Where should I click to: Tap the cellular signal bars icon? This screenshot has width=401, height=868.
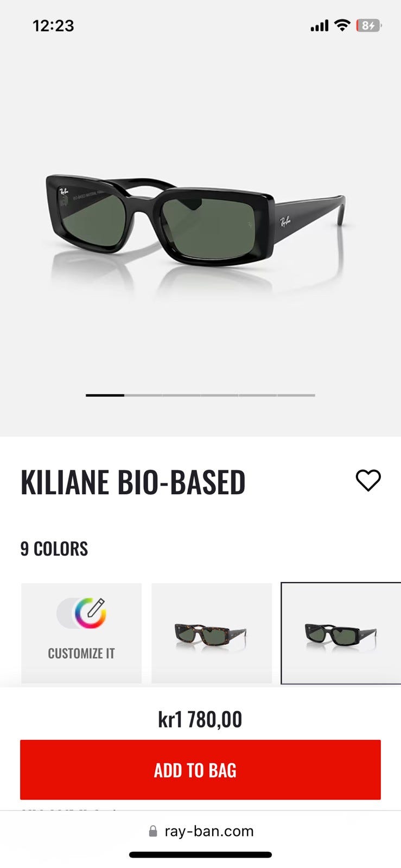point(319,25)
